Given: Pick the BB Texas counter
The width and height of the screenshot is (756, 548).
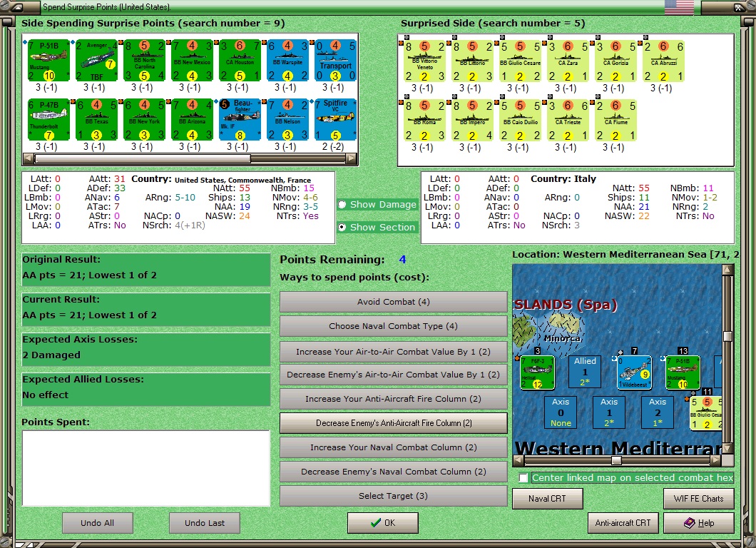Looking at the screenshot, I should (96, 120).
